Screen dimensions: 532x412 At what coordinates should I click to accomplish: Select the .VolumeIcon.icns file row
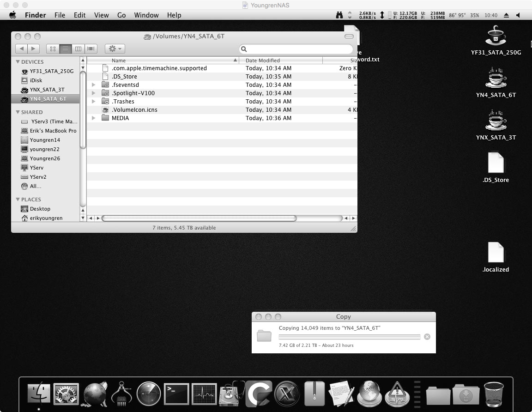coord(222,109)
